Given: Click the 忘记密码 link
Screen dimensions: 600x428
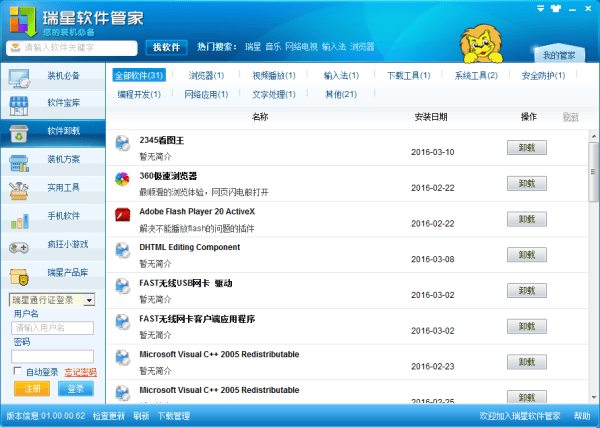Looking at the screenshot, I should pos(80,372).
